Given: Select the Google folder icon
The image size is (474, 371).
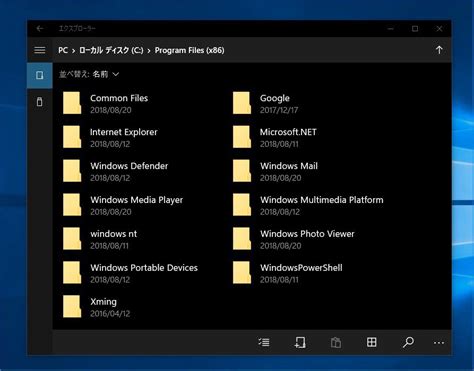Looking at the screenshot, I should click(242, 103).
